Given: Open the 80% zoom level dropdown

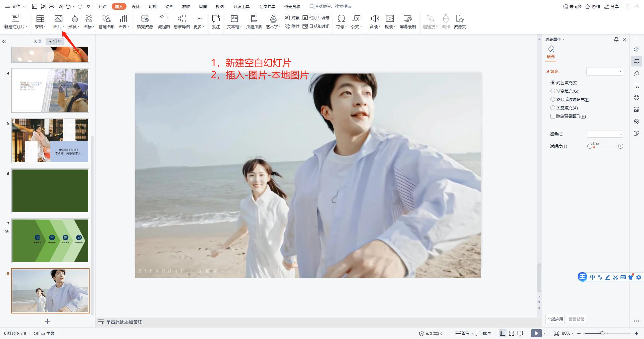Looking at the screenshot, I should [x=568, y=333].
